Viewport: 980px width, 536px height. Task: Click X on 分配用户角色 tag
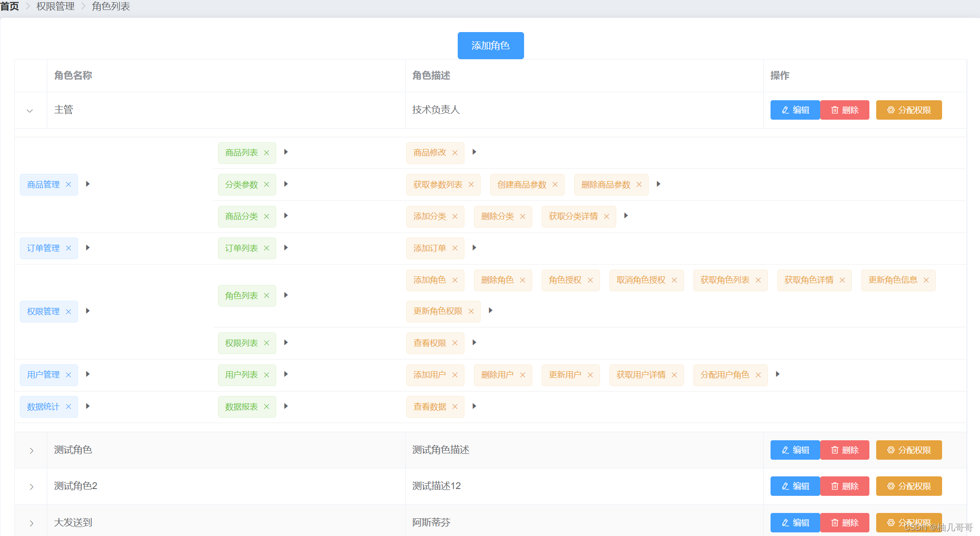pos(758,375)
